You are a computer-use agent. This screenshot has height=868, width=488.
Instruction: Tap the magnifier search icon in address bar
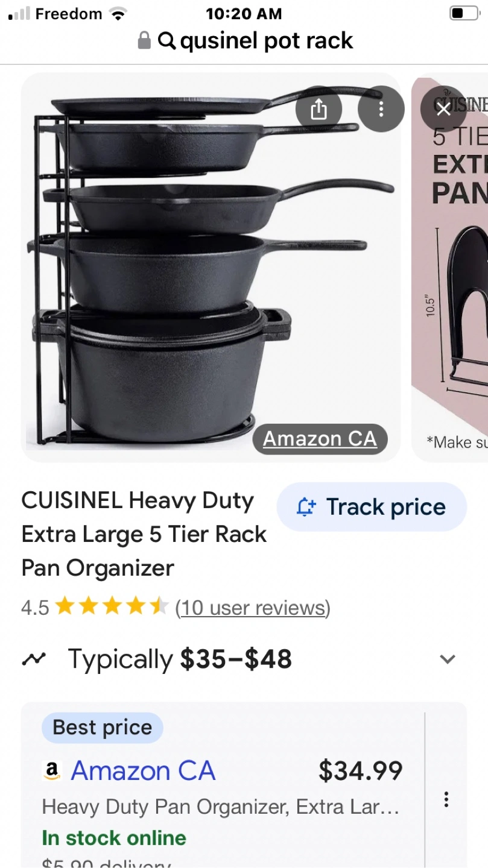[166, 41]
